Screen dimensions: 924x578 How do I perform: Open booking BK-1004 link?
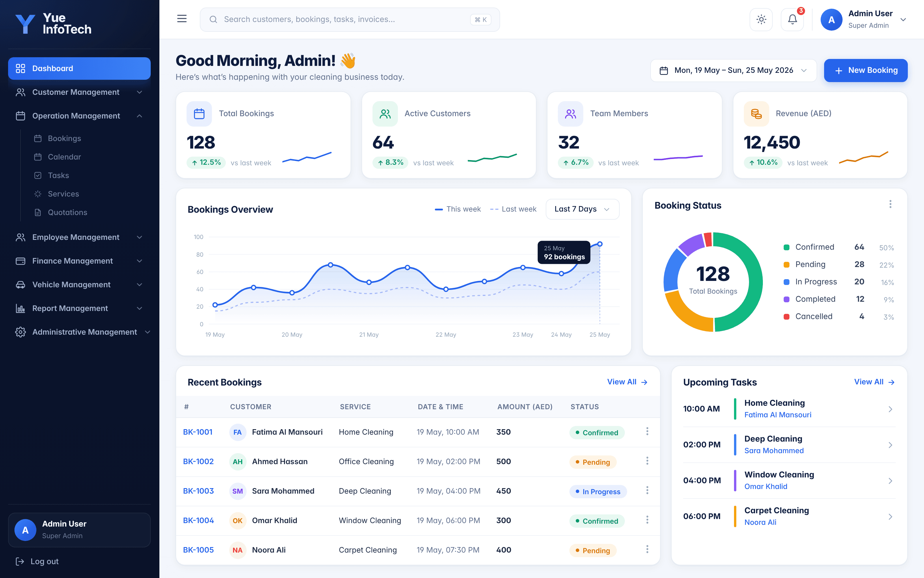[198, 520]
